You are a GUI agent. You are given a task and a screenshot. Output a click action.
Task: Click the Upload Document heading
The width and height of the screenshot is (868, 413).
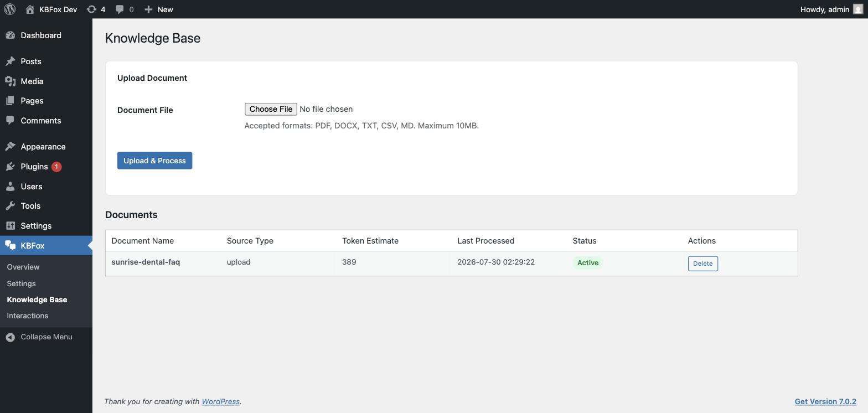click(x=152, y=78)
